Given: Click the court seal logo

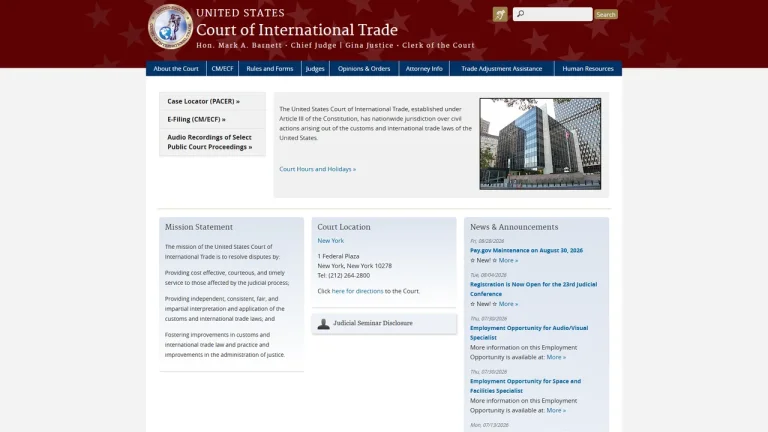Looking at the screenshot, I should 170,27.
